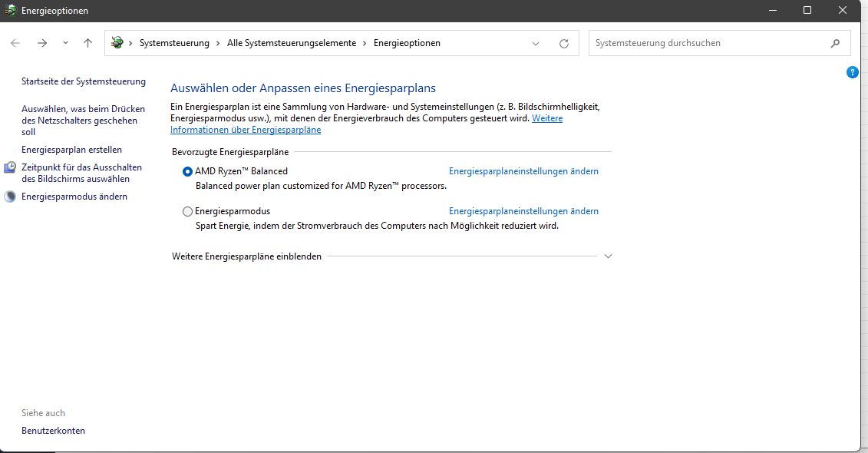Expand the chevron before Systemsteuerung breadcrumb

tap(130, 43)
